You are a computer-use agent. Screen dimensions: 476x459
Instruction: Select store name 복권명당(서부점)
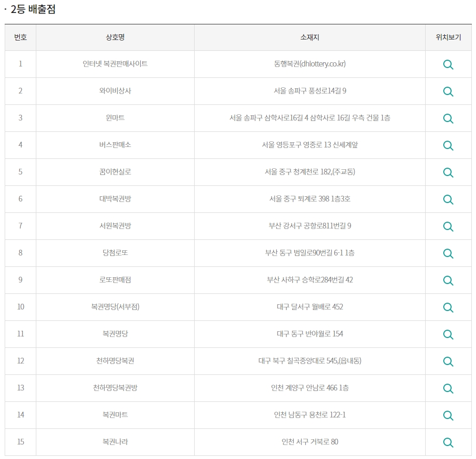tap(115, 307)
